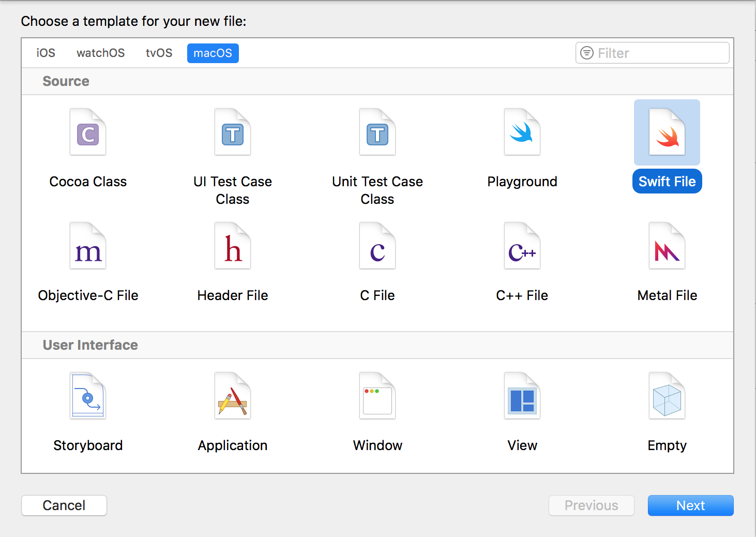Click the "Window" label text
The width and height of the screenshot is (756, 537).
click(x=377, y=445)
